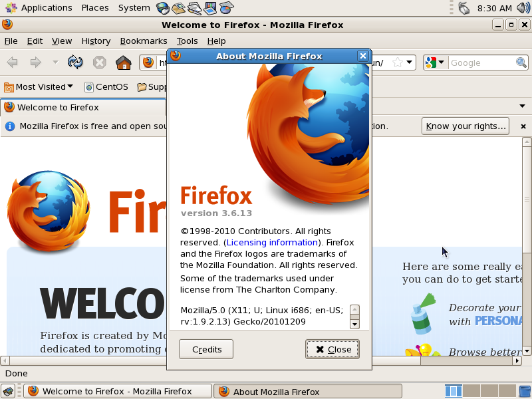532x399 pixels.
Task: Reload the current page
Action: pos(74,62)
